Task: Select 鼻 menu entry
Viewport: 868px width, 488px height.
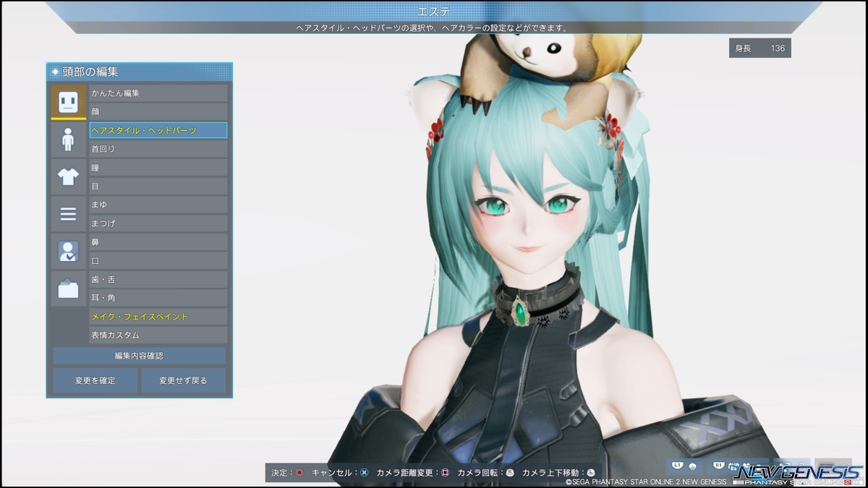Action: pyautogui.click(x=158, y=242)
